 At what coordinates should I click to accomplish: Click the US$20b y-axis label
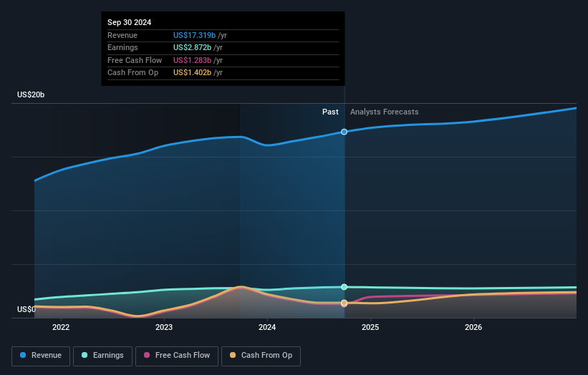pos(31,94)
